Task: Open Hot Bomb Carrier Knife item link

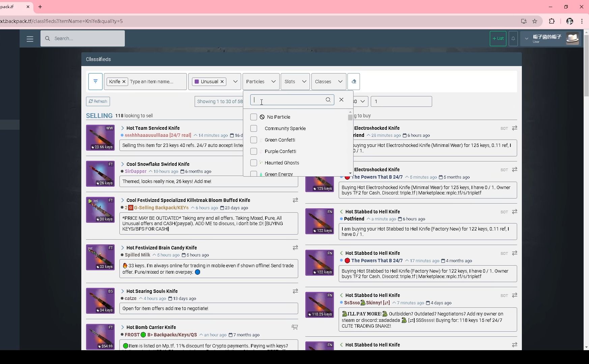Action: point(151,327)
